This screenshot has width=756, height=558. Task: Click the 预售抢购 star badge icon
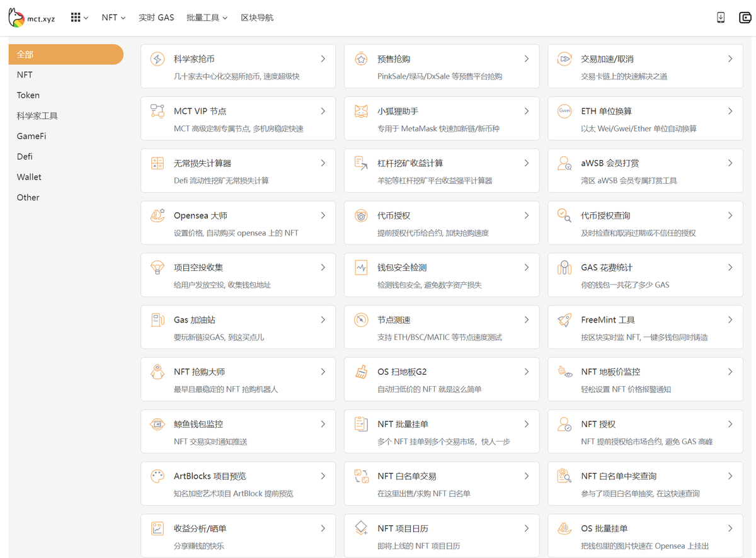point(361,59)
